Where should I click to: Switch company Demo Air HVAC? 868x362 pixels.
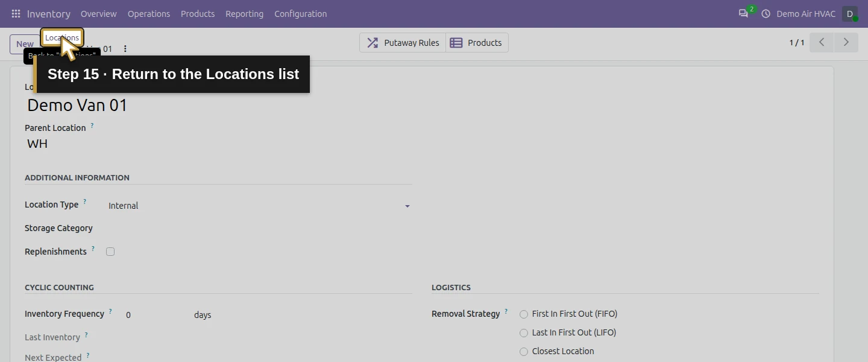806,13
